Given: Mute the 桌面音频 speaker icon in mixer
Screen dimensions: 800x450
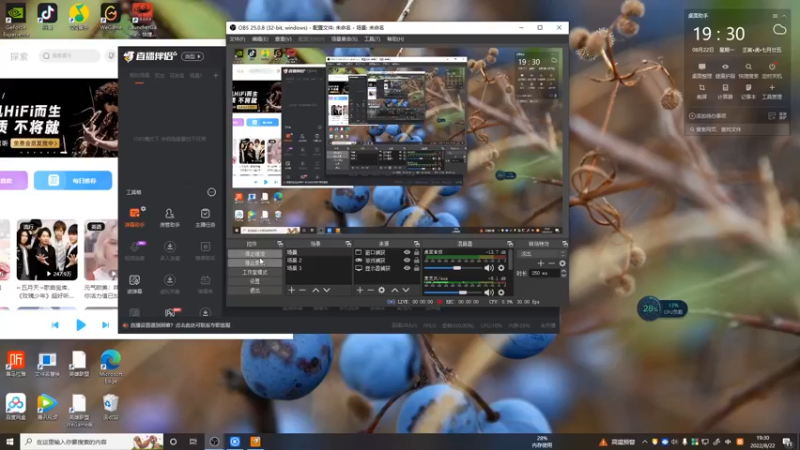Looking at the screenshot, I should [x=489, y=268].
